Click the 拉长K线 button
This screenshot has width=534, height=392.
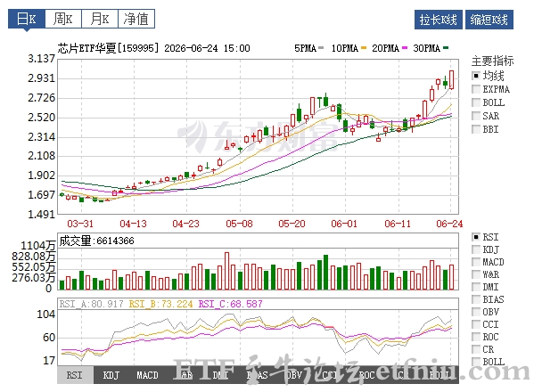click(x=439, y=20)
